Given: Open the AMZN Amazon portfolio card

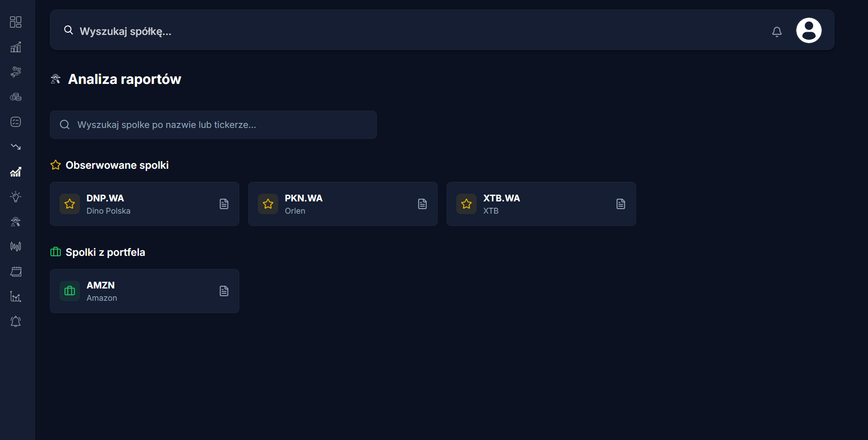Looking at the screenshot, I should coord(144,291).
